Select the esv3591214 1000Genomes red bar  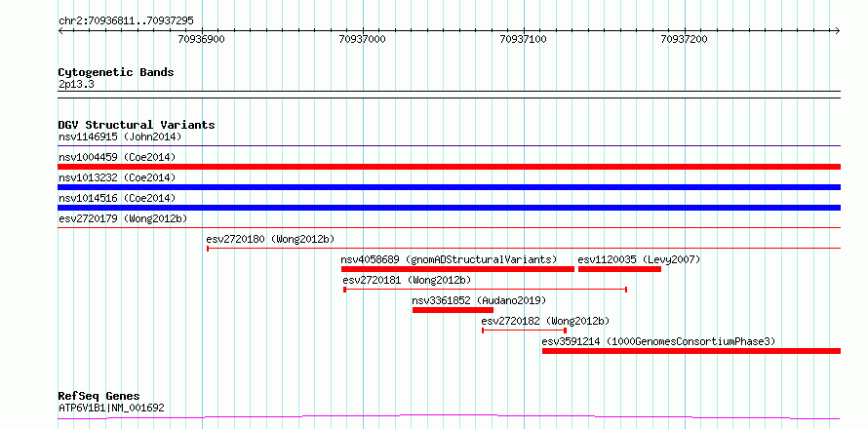[x=691, y=351]
